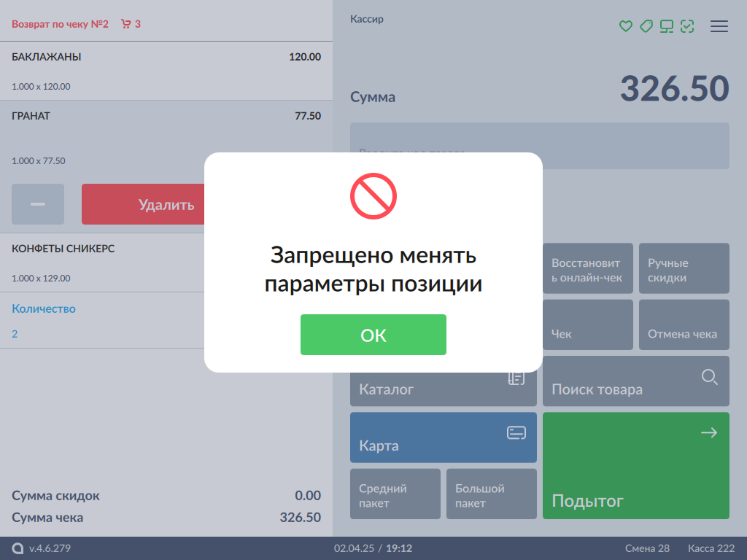Screen dimensions: 747x560
Task: Click the card icon on Карта button
Action: 516,433
